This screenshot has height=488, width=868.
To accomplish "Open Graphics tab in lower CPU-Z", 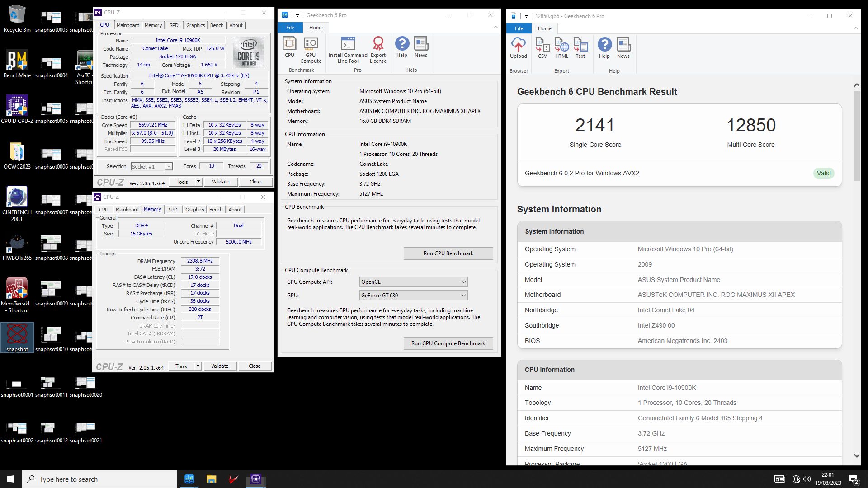I will pyautogui.click(x=195, y=210).
